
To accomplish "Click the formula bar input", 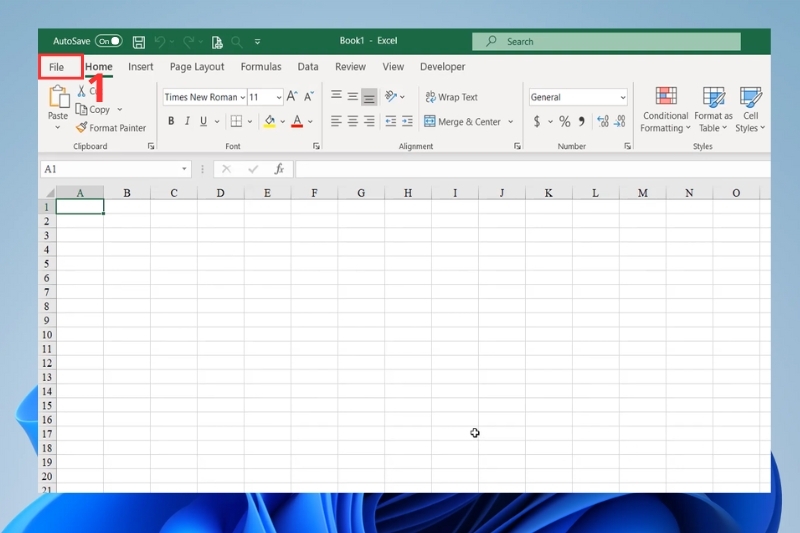I will (x=533, y=169).
